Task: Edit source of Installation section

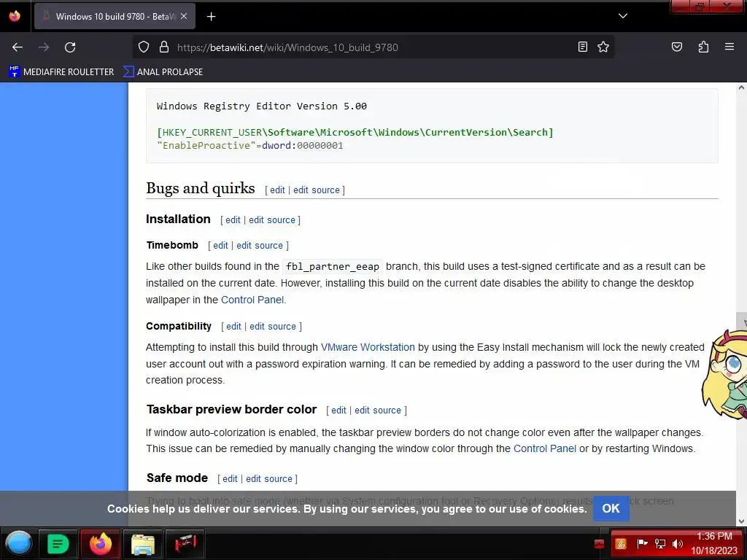Action: point(272,220)
